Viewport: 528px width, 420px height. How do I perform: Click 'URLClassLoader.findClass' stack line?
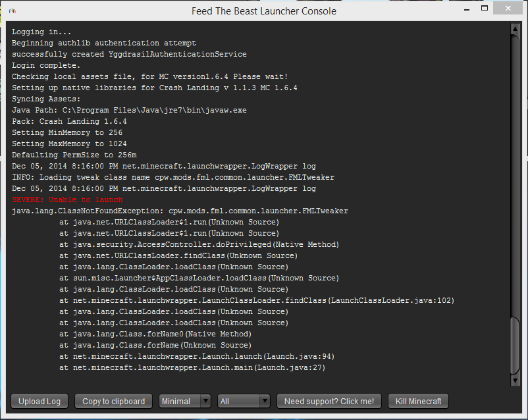click(x=178, y=255)
